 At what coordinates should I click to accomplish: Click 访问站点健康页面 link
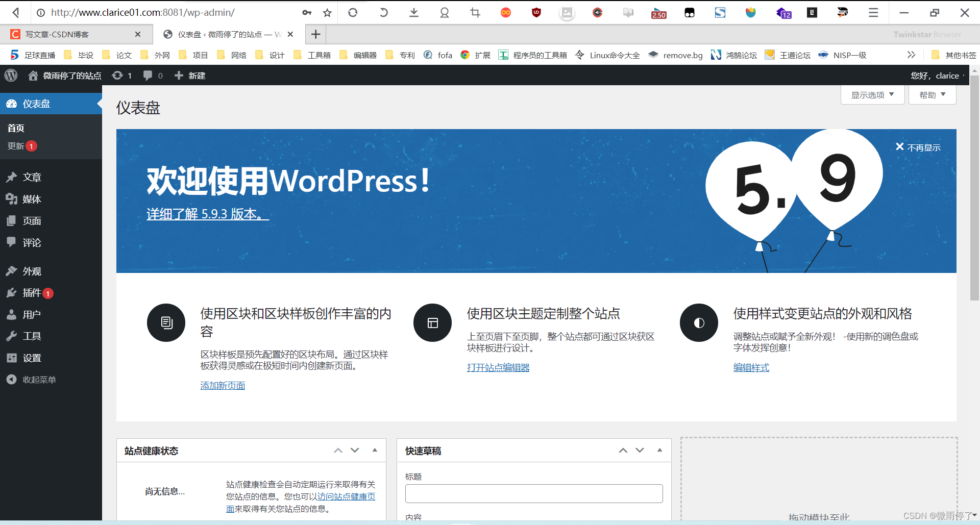(346, 496)
